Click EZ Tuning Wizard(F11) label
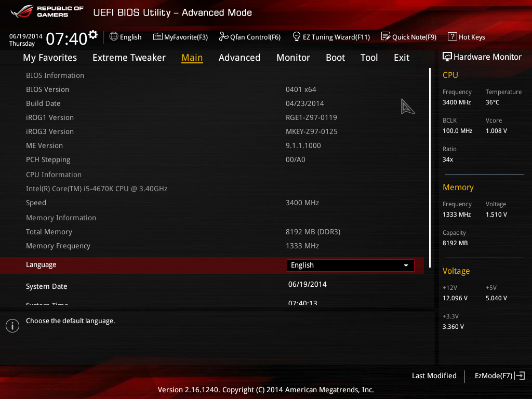Image resolution: width=532 pixels, height=399 pixels. coord(336,37)
